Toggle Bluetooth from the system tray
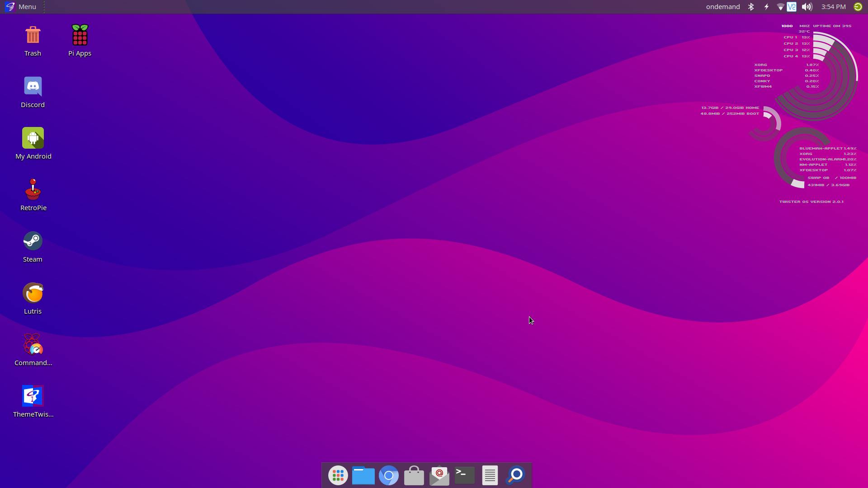The width and height of the screenshot is (868, 488). (x=751, y=6)
